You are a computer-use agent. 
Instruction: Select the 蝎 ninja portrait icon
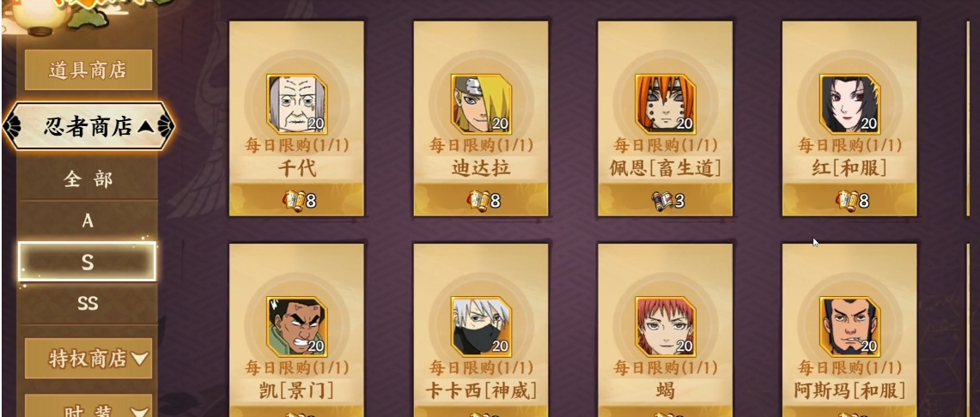click(666, 326)
